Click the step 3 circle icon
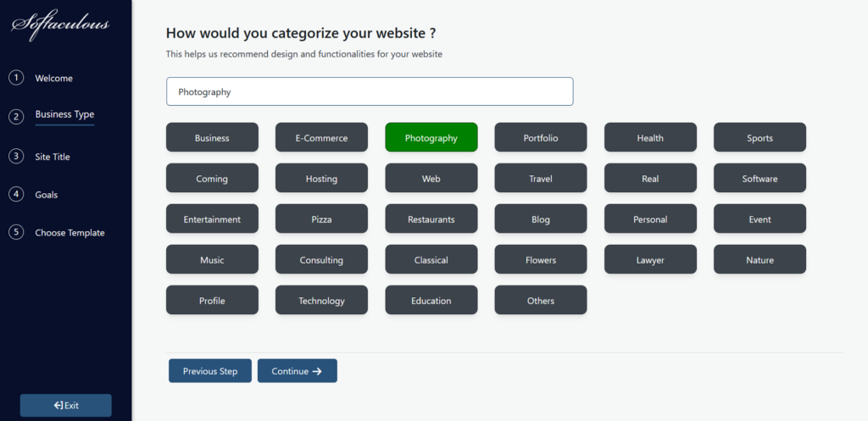The width and height of the screenshot is (868, 421). [16, 157]
